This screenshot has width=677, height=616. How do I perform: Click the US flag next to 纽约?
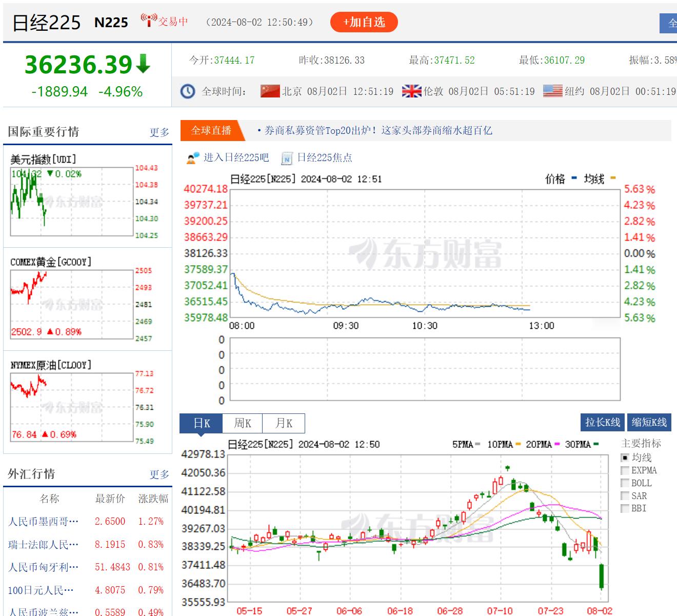(553, 91)
